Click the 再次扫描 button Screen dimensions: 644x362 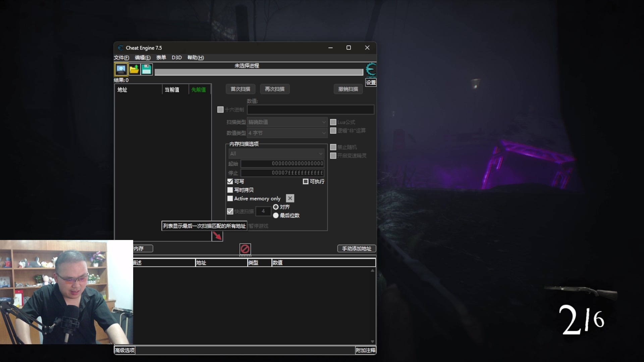click(x=275, y=89)
